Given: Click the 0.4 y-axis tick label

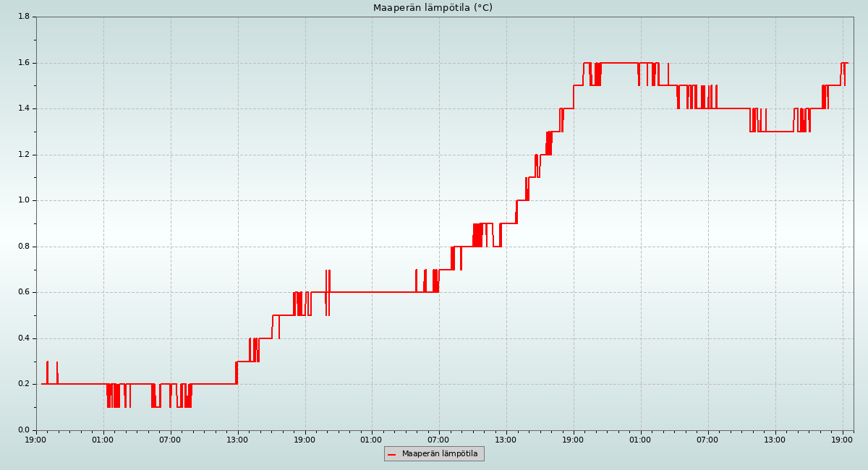Looking at the screenshot, I should click(23, 338).
